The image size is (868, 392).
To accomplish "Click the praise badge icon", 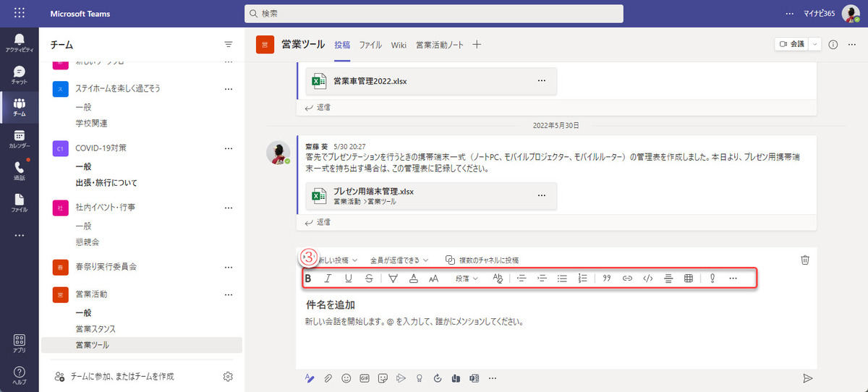I will (x=420, y=378).
